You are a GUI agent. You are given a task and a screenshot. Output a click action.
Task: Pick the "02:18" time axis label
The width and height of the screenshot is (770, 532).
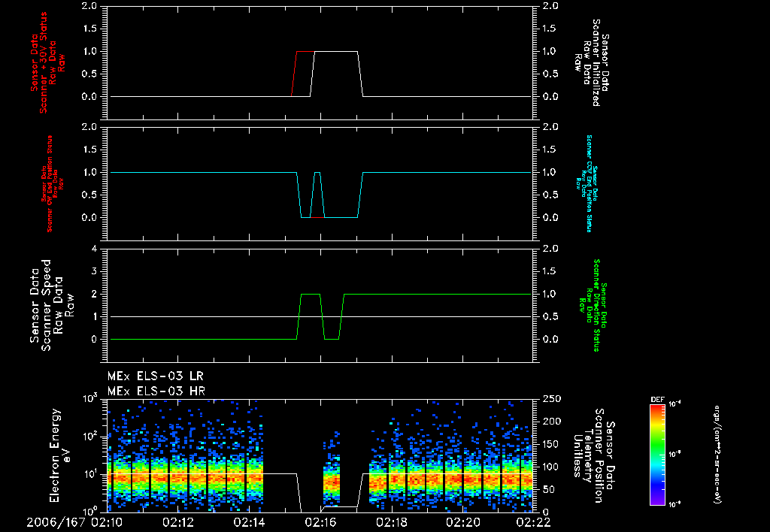tap(391, 522)
